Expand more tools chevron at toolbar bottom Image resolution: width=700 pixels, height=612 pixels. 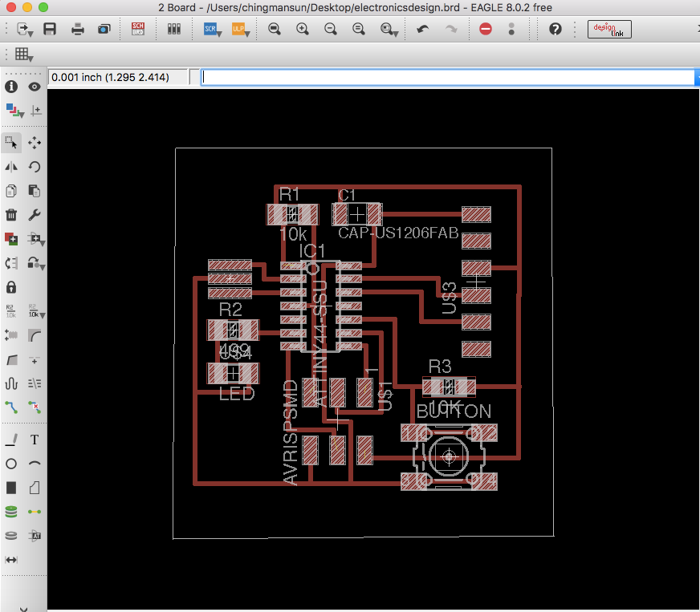23,609
